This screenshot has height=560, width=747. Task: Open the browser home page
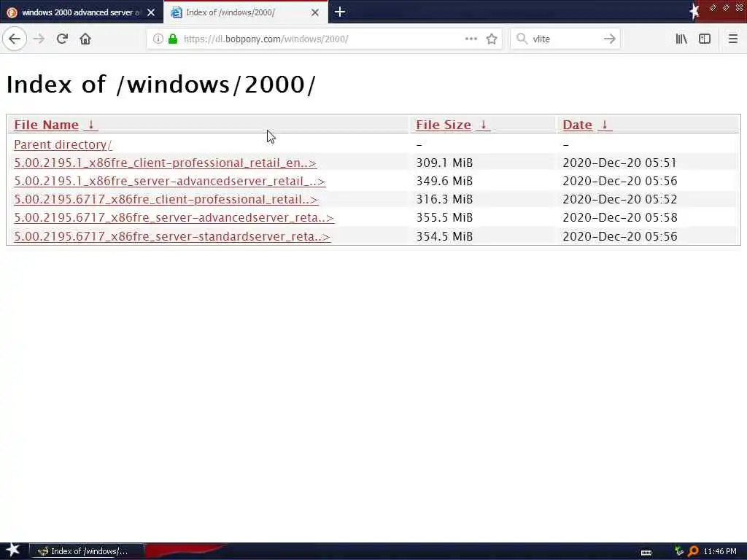point(85,39)
